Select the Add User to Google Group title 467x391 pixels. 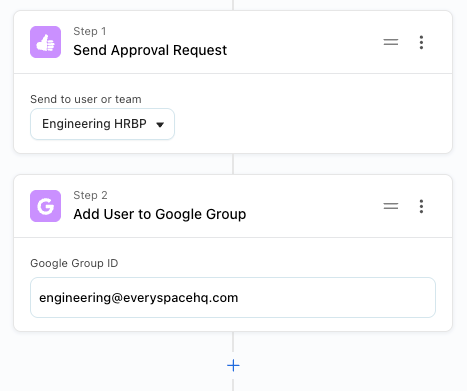(160, 214)
